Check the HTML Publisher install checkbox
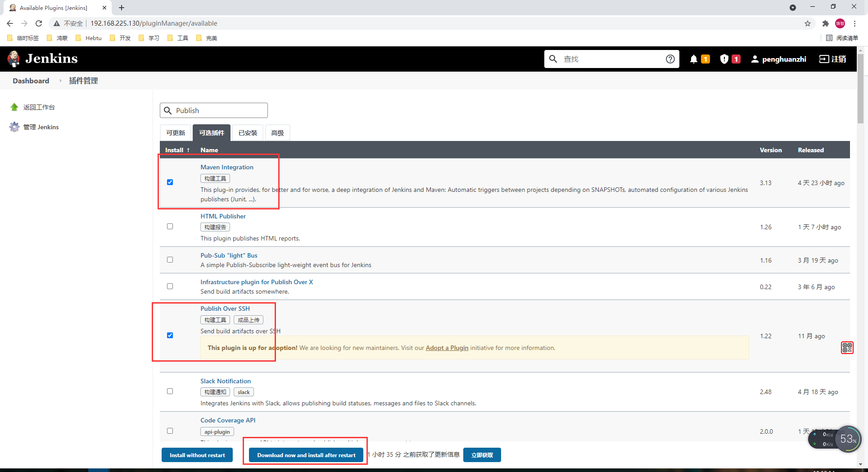868x472 pixels. click(170, 227)
